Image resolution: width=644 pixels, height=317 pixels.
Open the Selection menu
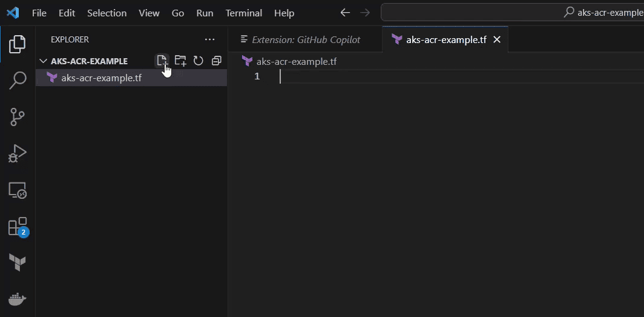107,13
